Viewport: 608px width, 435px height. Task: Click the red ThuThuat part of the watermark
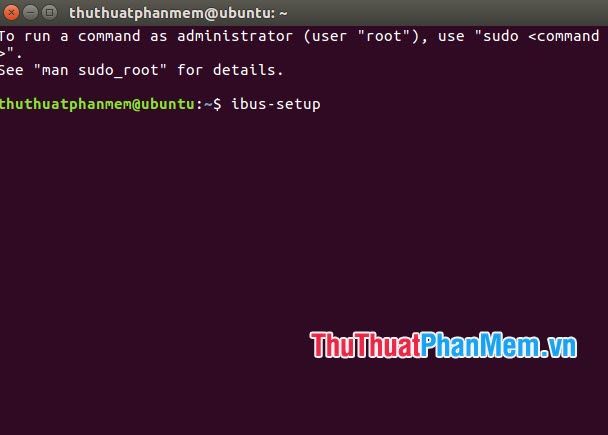click(366, 345)
